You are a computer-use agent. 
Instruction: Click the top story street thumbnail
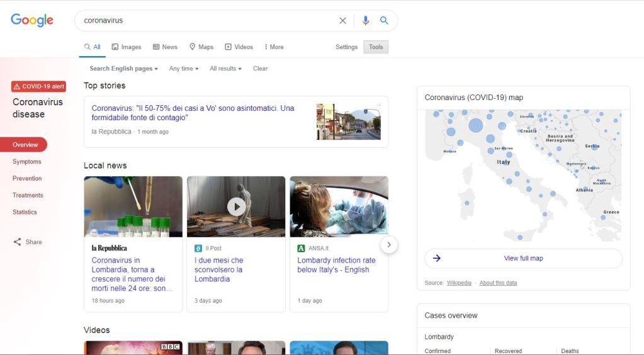click(x=349, y=121)
